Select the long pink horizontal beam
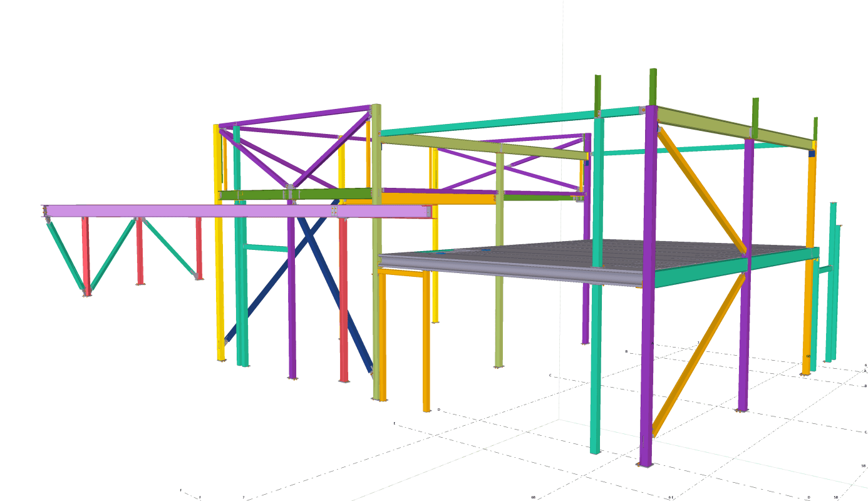Screen dimensions: 868x501 point(188,211)
